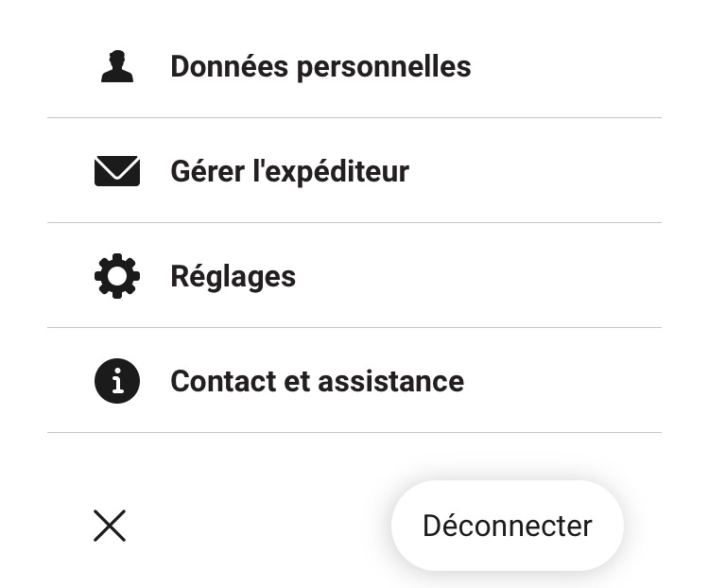Go to the personal data text label
Image resolution: width=709 pixels, height=588 pixels.
321,67
